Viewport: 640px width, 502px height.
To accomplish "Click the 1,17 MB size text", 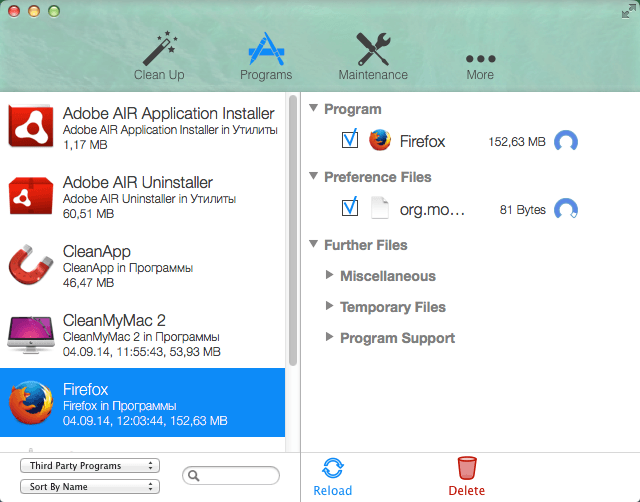I will [85, 144].
